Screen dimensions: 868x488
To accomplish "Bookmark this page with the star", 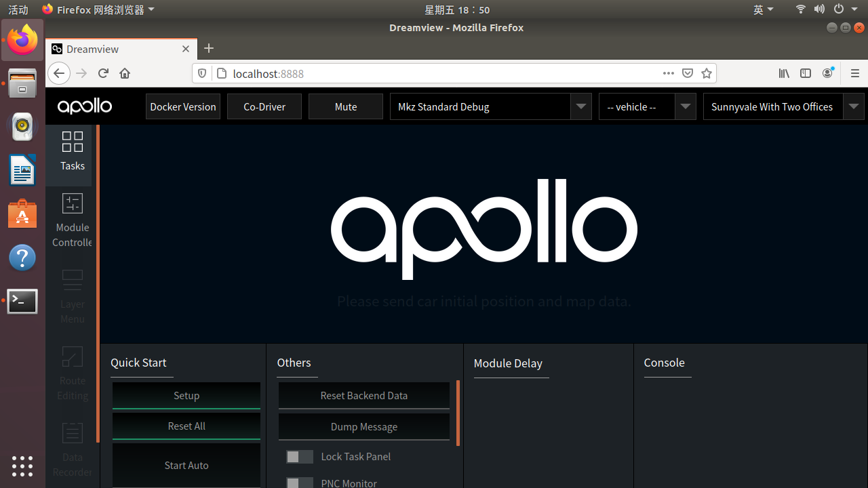I will tap(707, 73).
